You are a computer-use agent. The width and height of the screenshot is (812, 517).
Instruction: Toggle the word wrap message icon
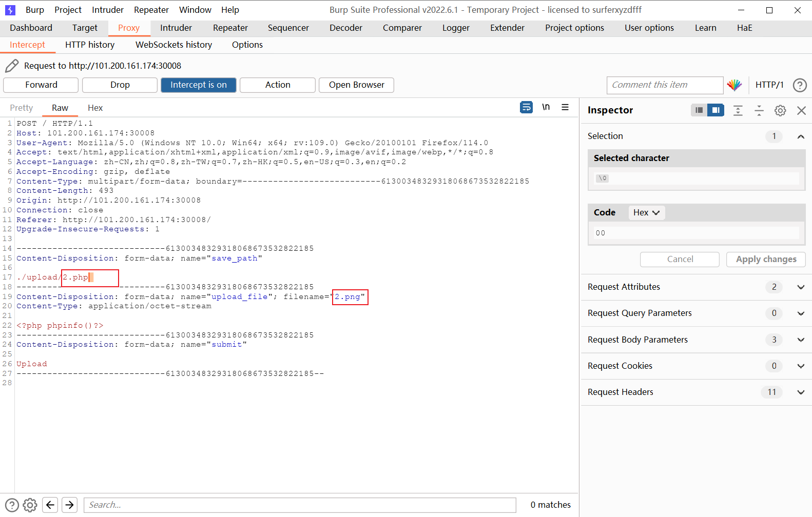pyautogui.click(x=526, y=107)
